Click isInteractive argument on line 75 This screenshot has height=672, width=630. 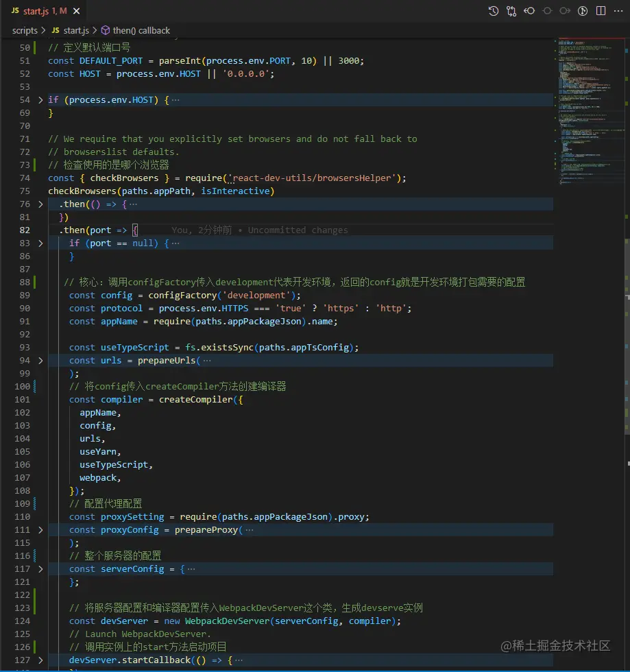(x=235, y=191)
